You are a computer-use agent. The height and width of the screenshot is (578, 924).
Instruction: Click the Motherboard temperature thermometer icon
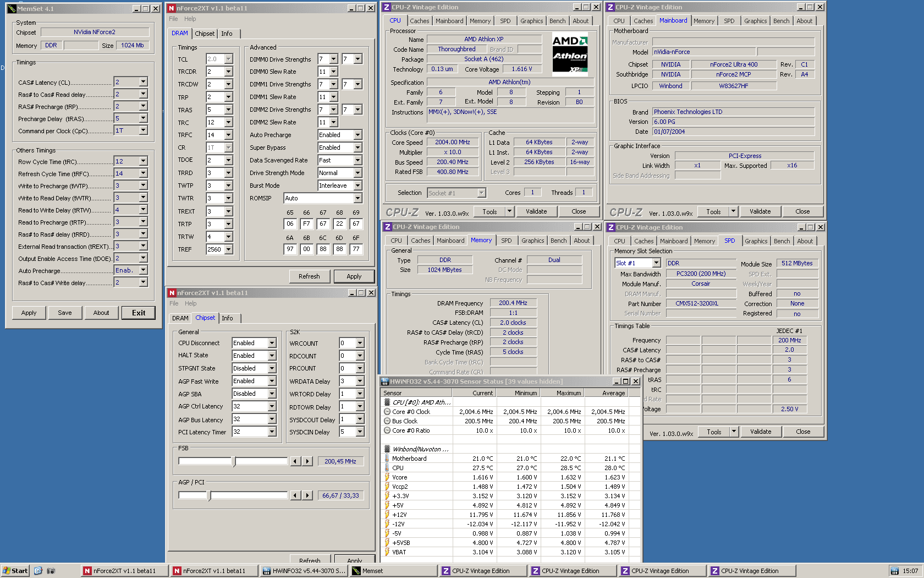click(387, 459)
